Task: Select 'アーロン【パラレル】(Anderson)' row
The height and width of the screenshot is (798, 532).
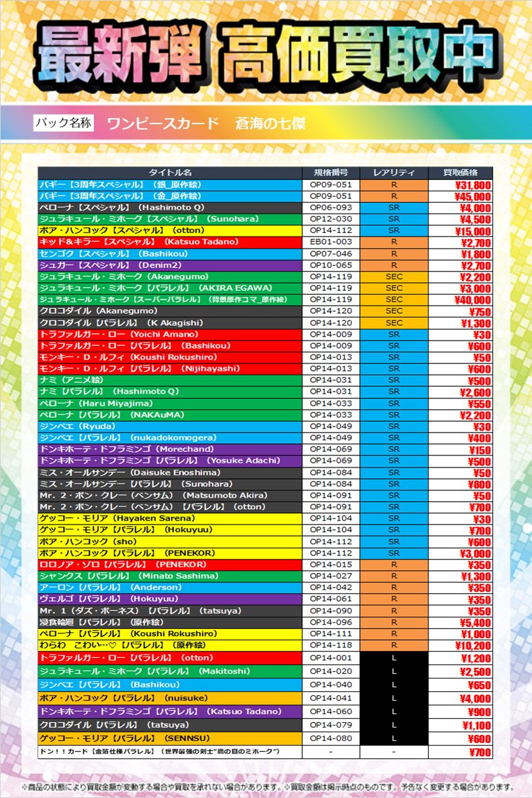Action: (x=265, y=587)
